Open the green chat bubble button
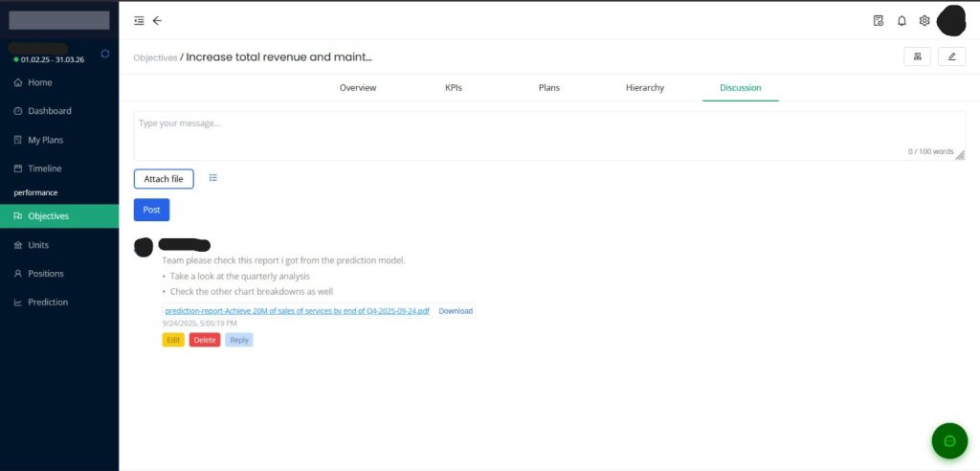 (x=949, y=441)
